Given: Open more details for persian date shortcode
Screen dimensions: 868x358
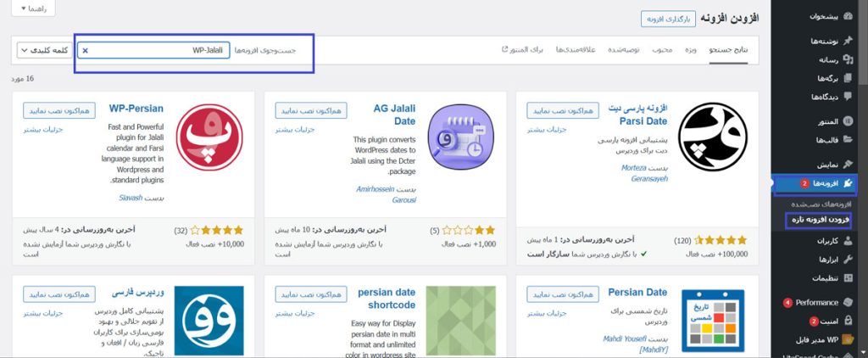Looking at the screenshot, I should (295, 314).
